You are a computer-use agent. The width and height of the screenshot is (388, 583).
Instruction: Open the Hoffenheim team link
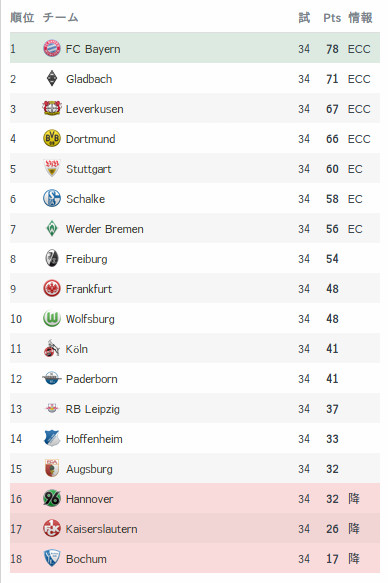pyautogui.click(x=94, y=439)
